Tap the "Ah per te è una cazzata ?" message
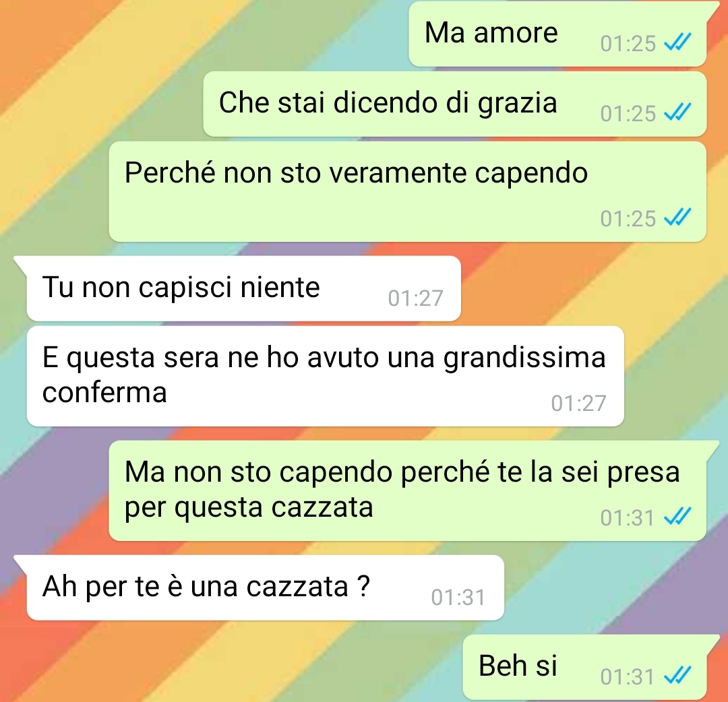The image size is (728, 702). coord(265,587)
